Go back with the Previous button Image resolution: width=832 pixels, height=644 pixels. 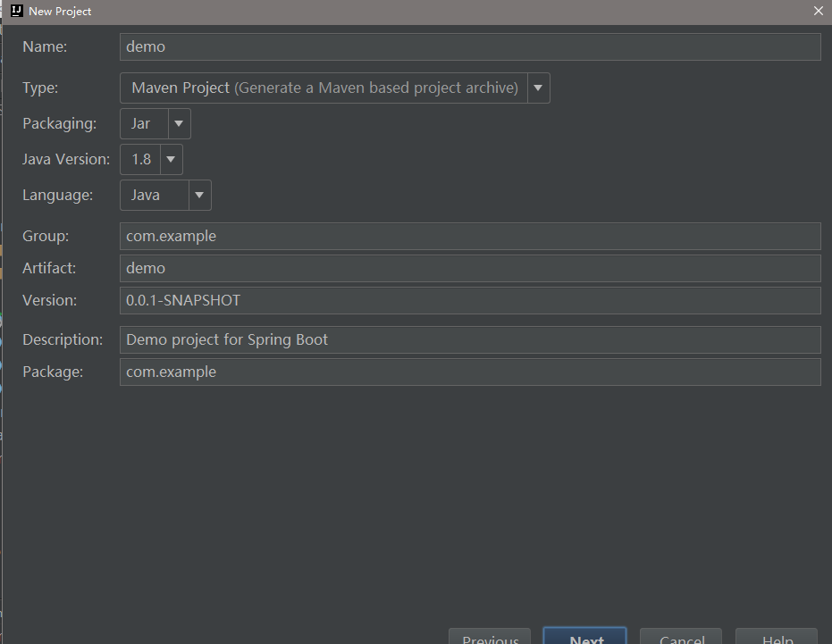coord(490,637)
